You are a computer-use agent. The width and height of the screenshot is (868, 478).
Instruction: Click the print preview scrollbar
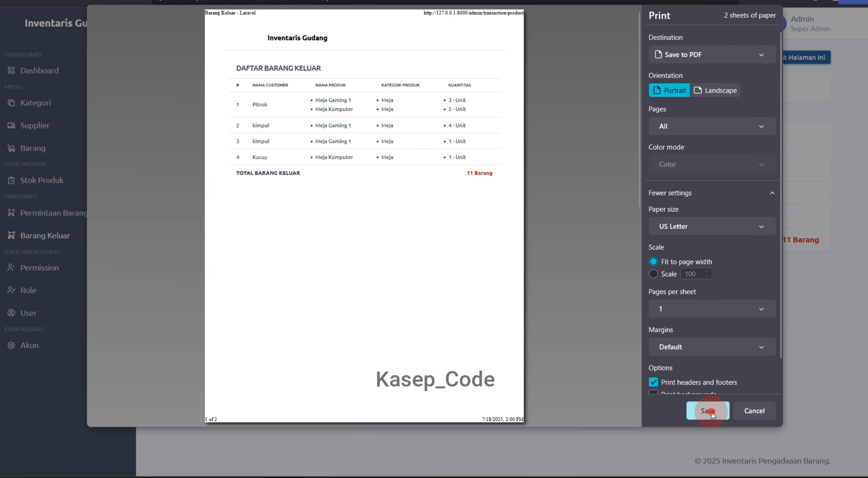[639, 109]
